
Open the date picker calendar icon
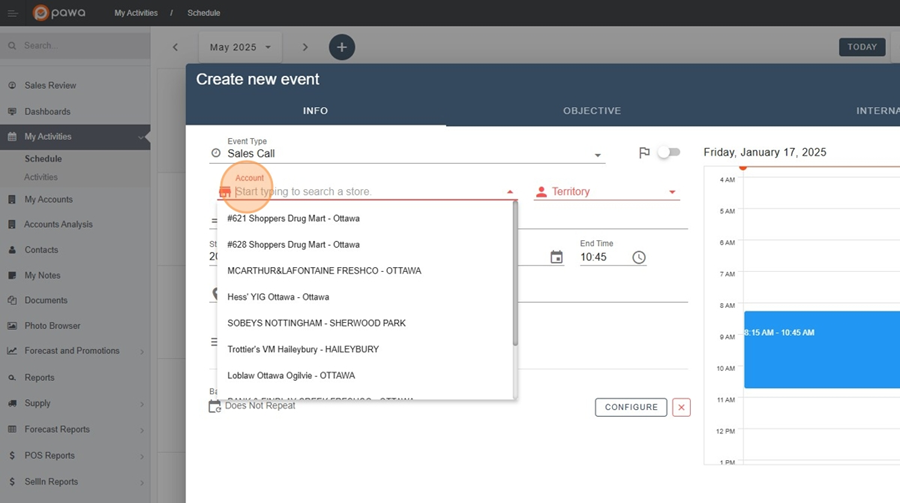point(556,257)
